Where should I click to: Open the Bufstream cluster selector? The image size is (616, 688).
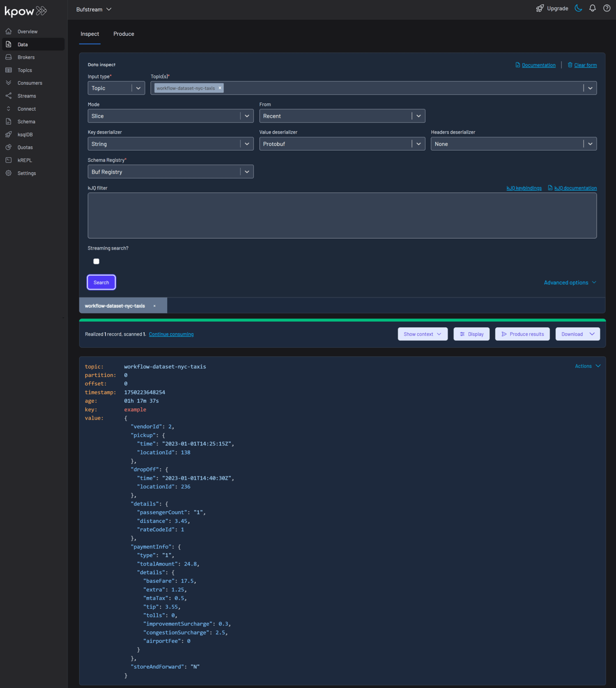coord(94,9)
